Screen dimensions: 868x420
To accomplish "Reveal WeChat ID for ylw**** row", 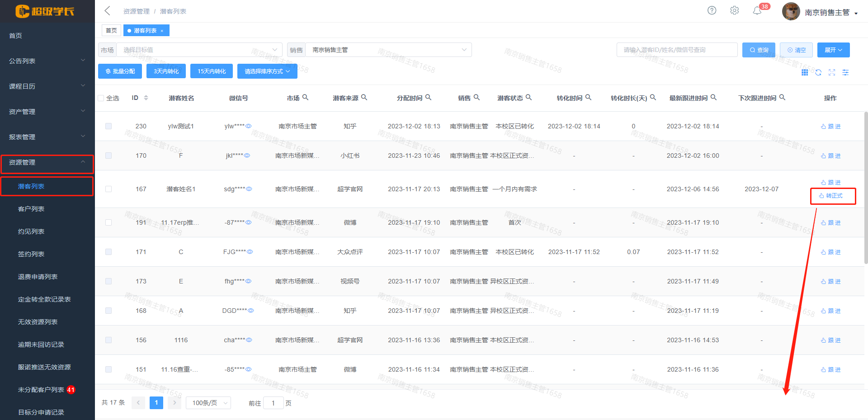I will click(249, 126).
